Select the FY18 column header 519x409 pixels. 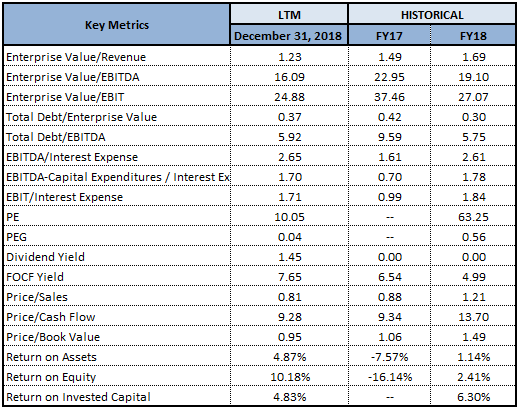473,35
